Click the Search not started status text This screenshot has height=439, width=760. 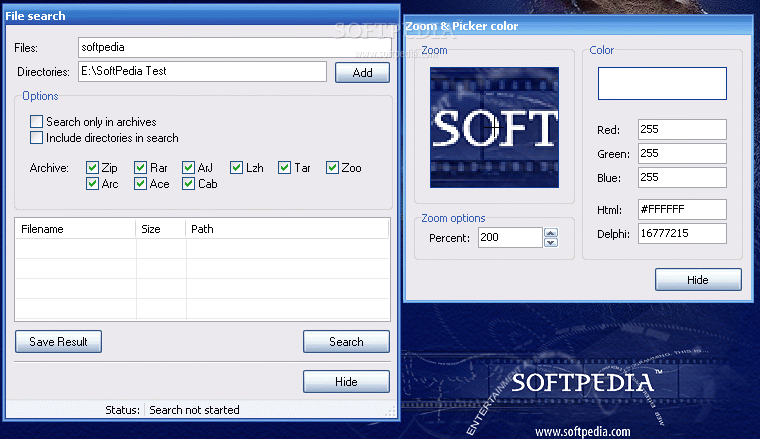point(194,410)
